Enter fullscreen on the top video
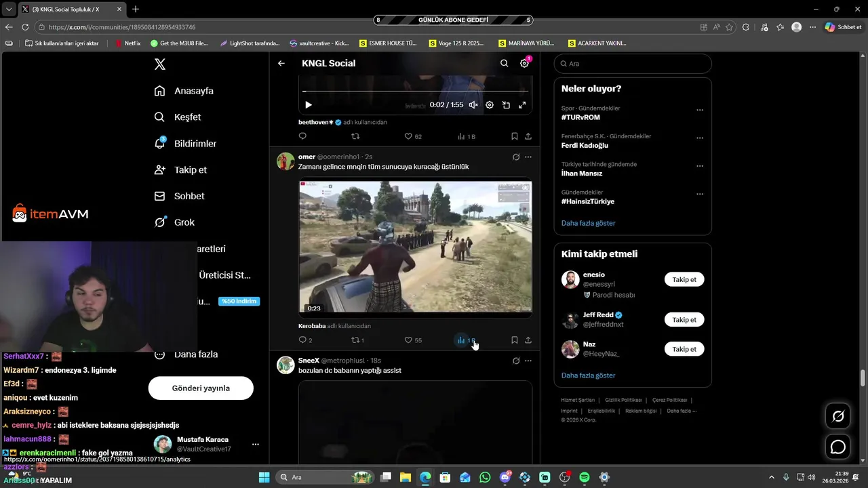Viewport: 868px width, 488px height. [522, 105]
